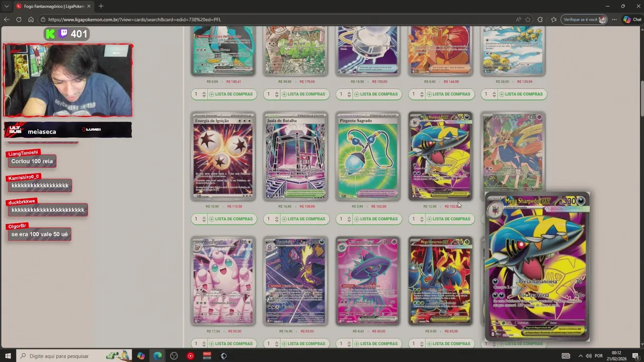Click the R$ 109,99 price of Jaula de Batalha
The image size is (644, 362).
[307, 207]
